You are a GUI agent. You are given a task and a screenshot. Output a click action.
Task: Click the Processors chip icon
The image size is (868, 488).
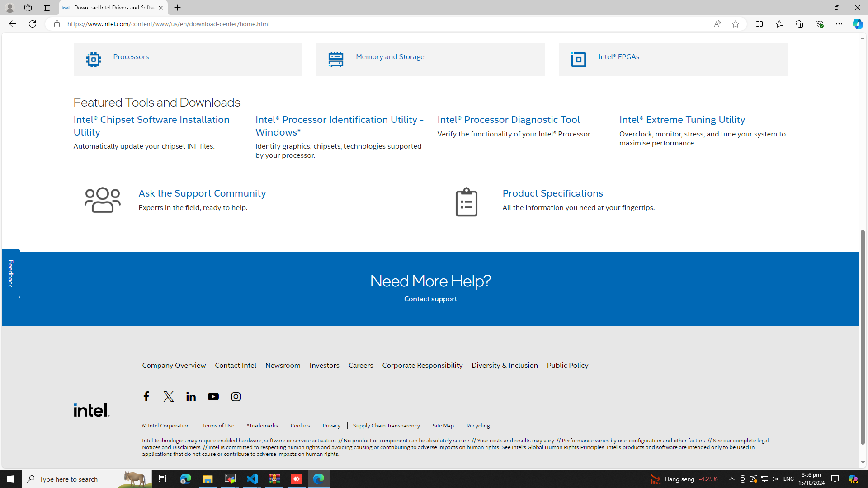click(94, 59)
